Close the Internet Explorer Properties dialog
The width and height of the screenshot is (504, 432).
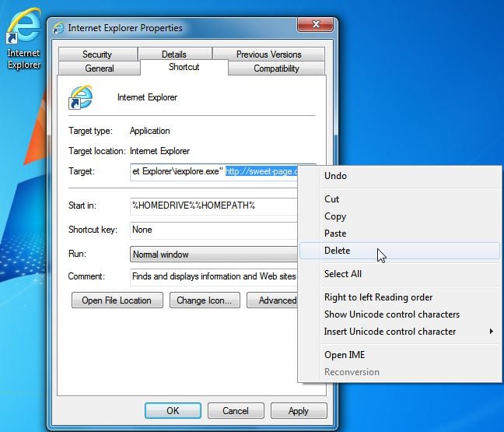tap(315, 24)
